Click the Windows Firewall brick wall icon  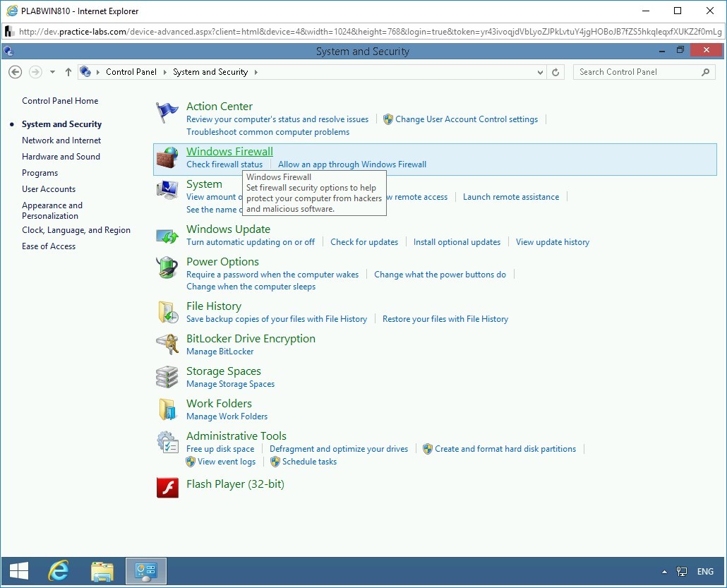pyautogui.click(x=167, y=157)
